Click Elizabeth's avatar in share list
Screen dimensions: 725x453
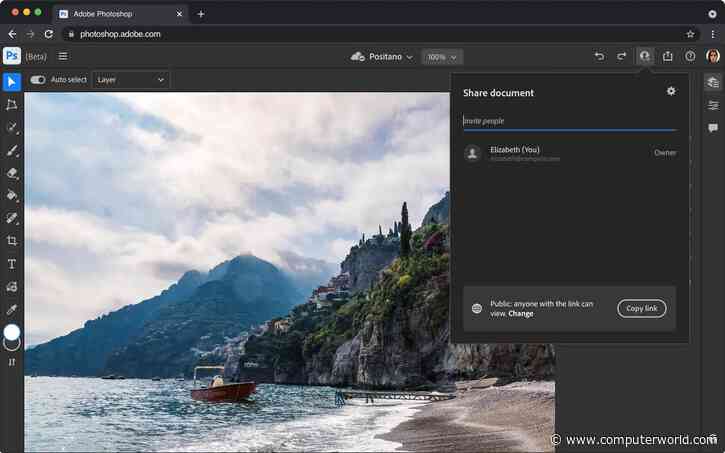(473, 153)
